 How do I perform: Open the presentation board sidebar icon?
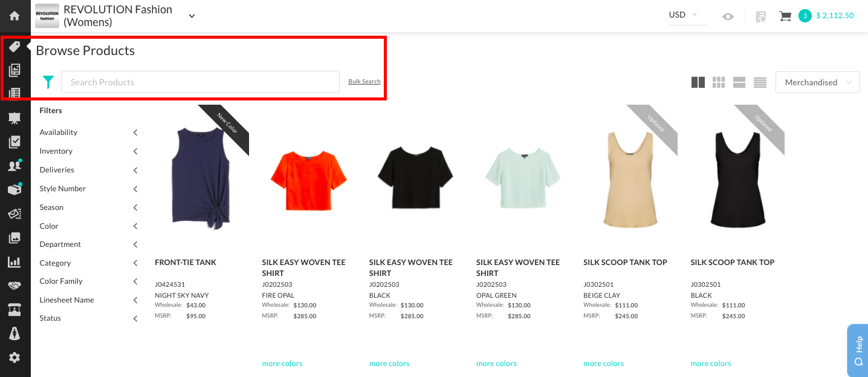[15, 118]
